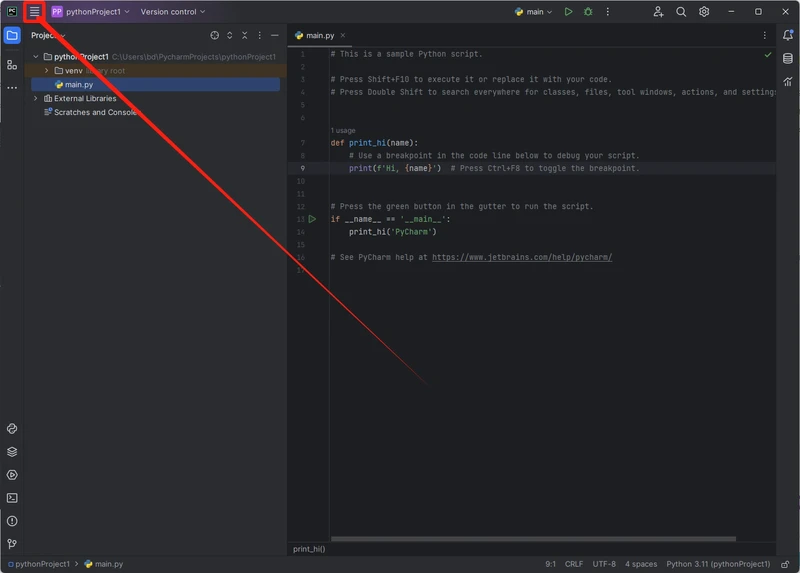The height and width of the screenshot is (573, 800).
Task: Close the main.py editor tab
Action: pos(343,36)
